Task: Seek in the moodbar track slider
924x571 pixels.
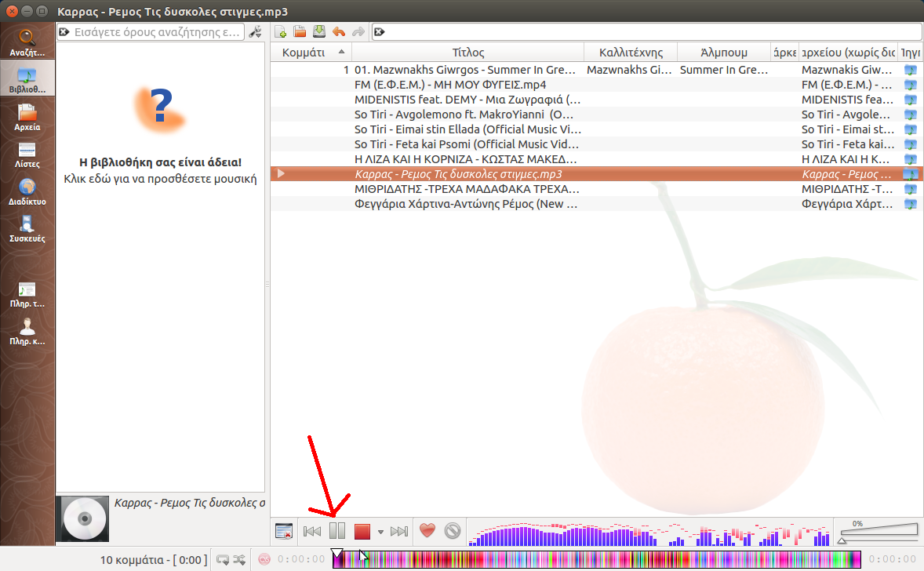Action: [597, 559]
